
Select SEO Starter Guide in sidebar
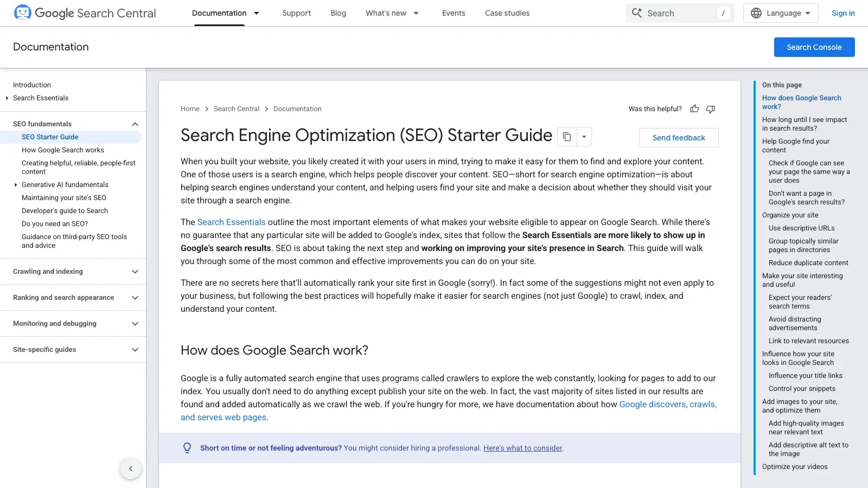click(x=50, y=137)
